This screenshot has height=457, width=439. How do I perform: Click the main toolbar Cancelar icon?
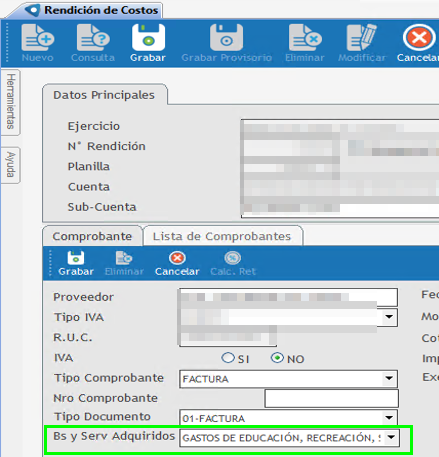(419, 37)
